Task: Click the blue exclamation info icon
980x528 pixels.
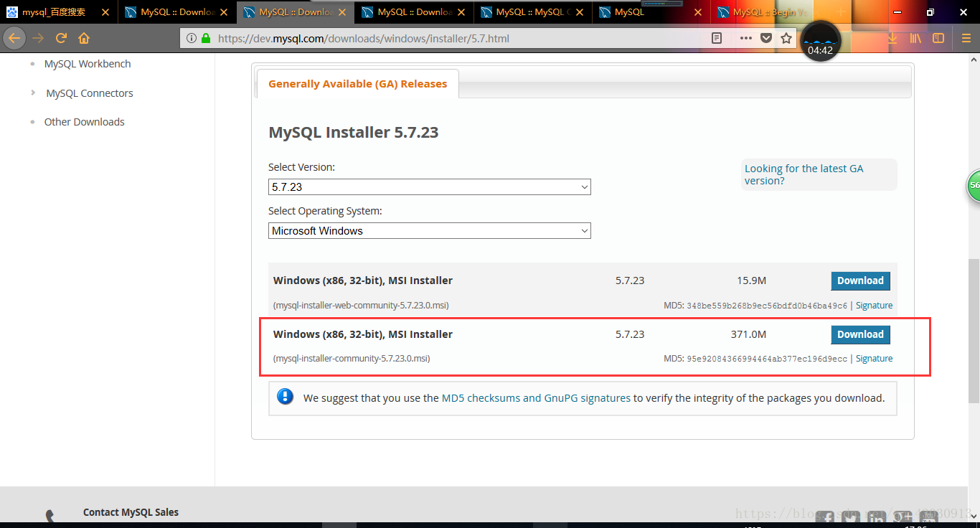Action: tap(285, 397)
